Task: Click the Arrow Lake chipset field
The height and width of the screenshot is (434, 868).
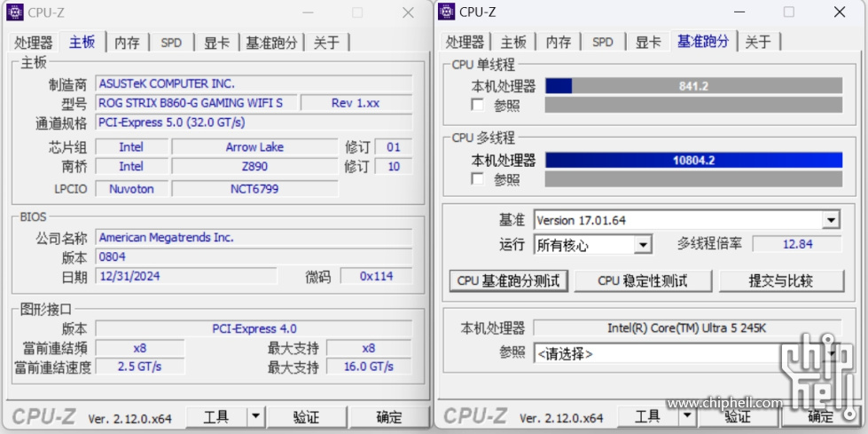Action: click(254, 146)
